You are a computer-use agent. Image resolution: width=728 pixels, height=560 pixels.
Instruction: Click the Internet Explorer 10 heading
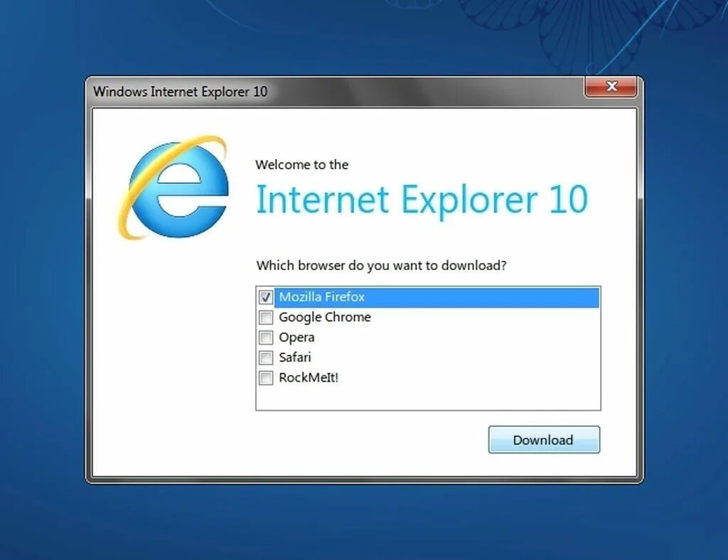point(422,200)
